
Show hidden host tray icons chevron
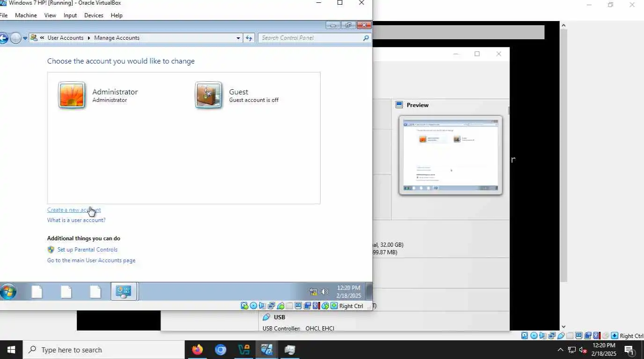pyautogui.click(x=560, y=350)
